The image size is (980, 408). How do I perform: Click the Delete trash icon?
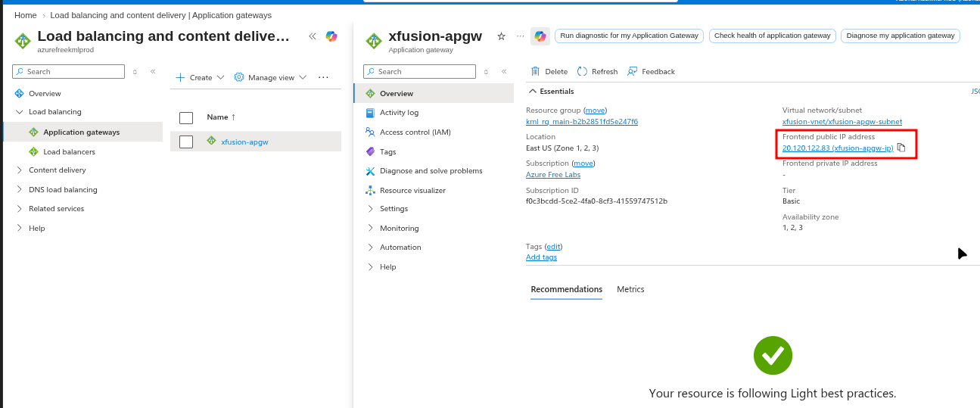point(535,71)
